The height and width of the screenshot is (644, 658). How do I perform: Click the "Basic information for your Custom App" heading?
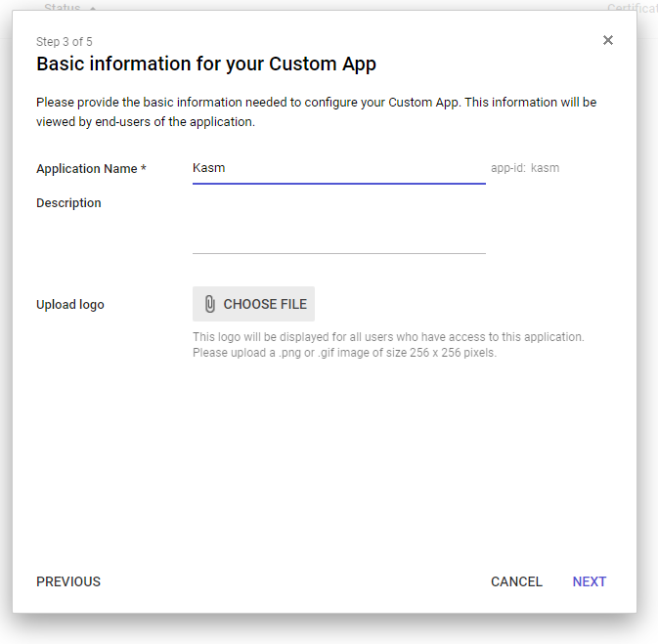(x=206, y=64)
